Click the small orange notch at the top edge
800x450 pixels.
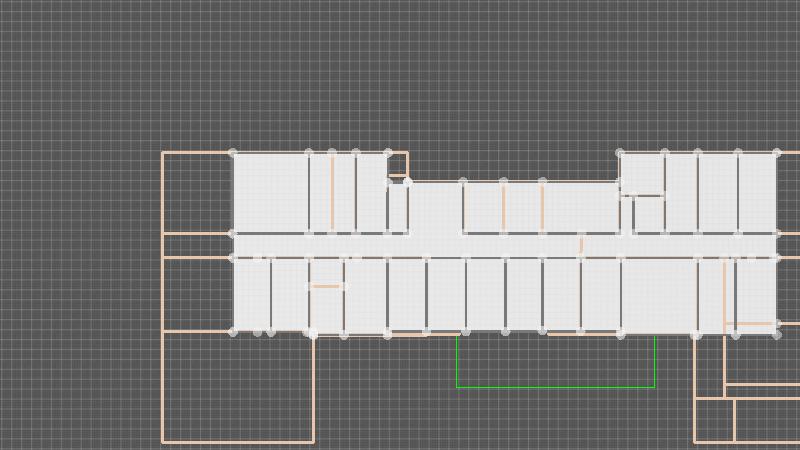click(x=397, y=175)
